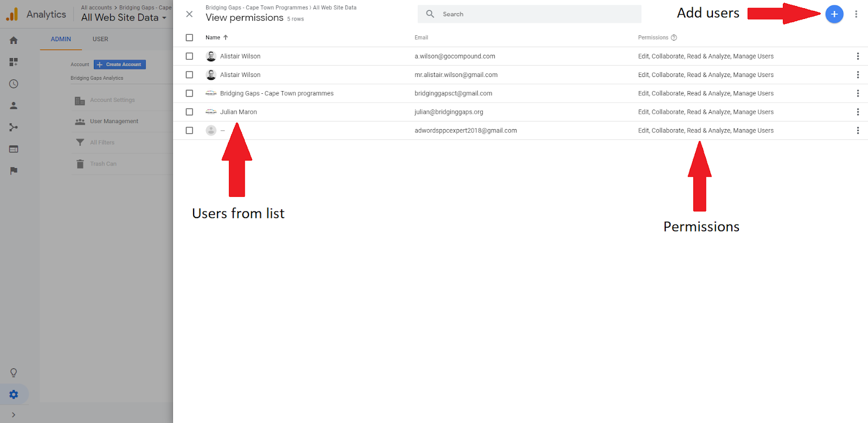
Task: Open row menu for bridginggapsct@gmail.com
Action: pos(858,93)
